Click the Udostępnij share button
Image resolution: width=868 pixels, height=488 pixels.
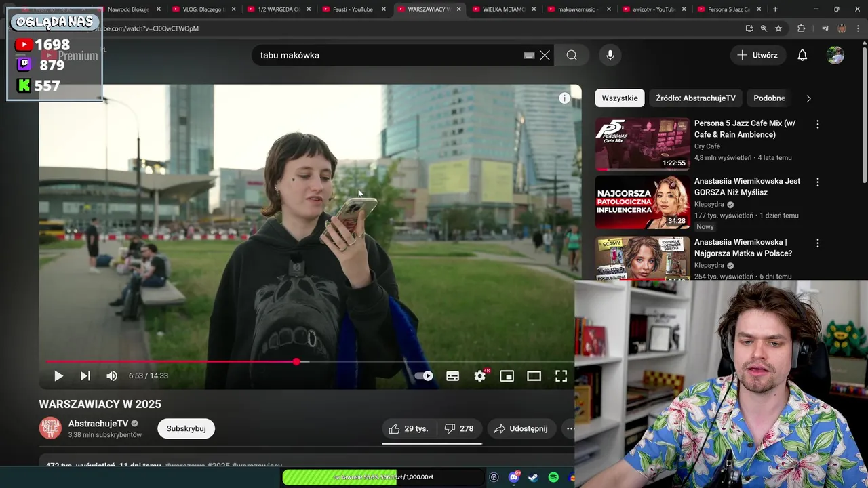tap(521, 428)
